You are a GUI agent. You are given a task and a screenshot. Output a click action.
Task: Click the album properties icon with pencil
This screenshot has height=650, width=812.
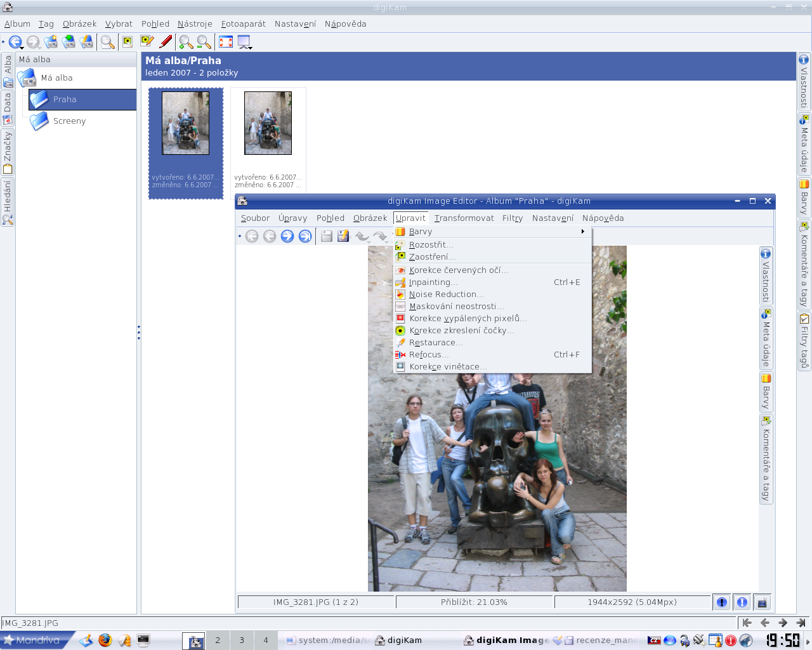click(86, 42)
